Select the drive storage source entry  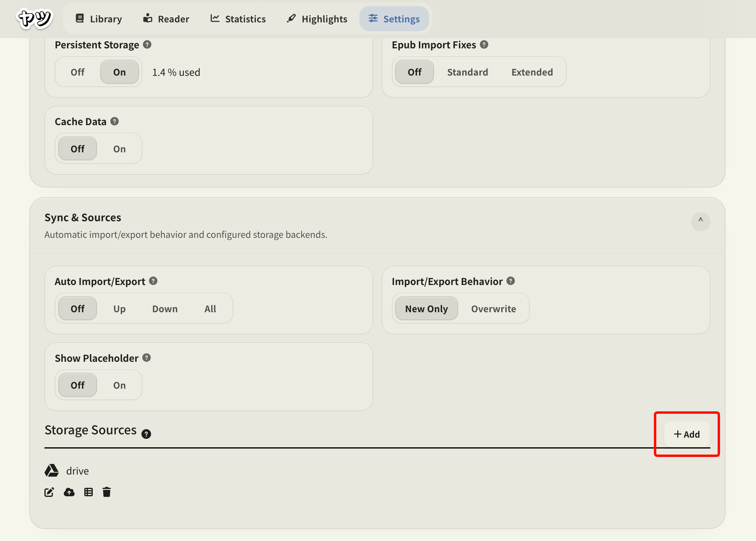pyautogui.click(x=77, y=471)
